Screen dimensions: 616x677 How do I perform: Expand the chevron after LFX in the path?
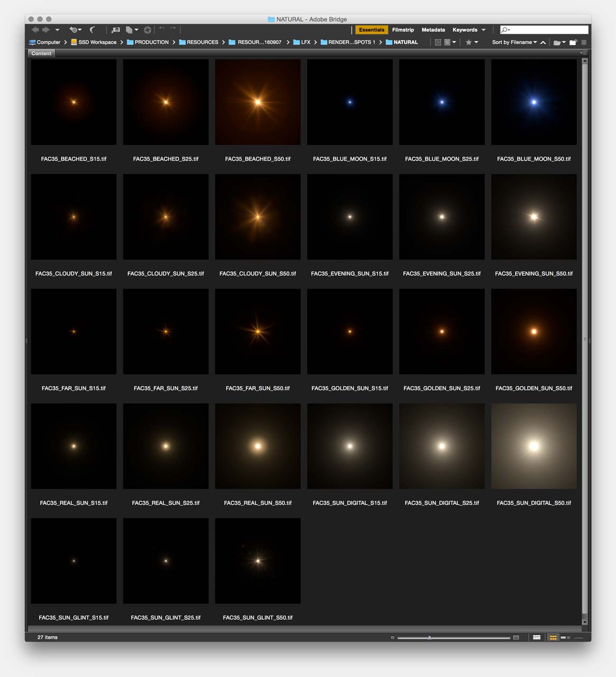pos(316,42)
